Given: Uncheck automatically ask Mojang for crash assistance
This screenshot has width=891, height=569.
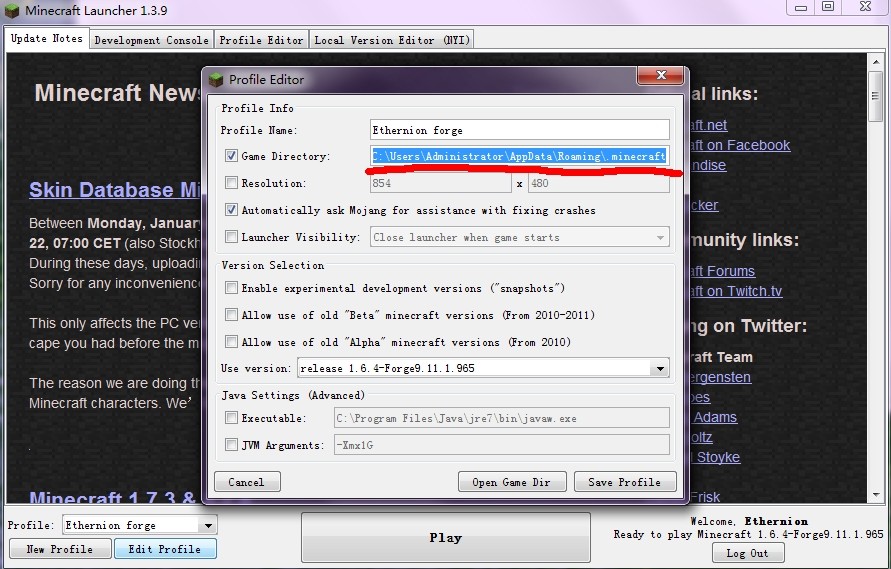Looking at the screenshot, I should (x=231, y=210).
